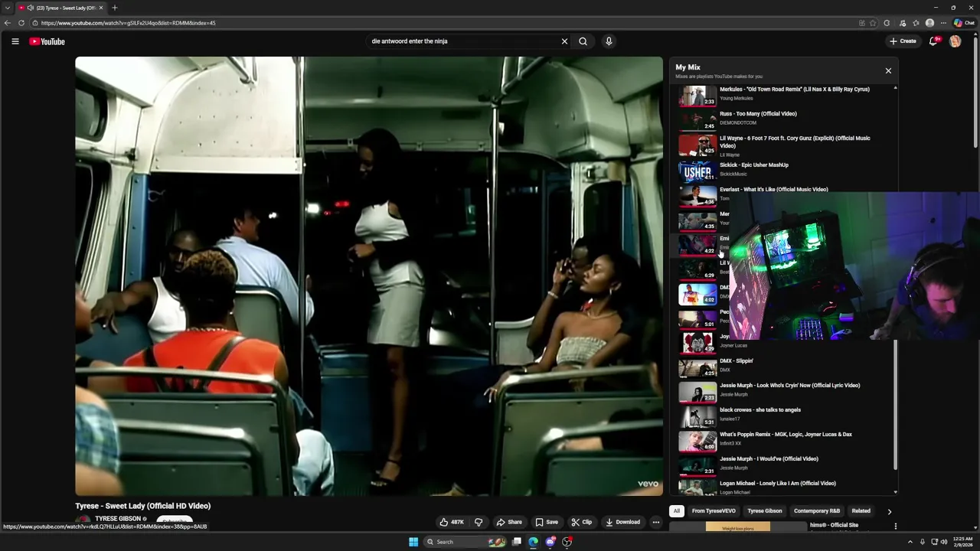The height and width of the screenshot is (551, 980).
Task: Start voice search with microphone icon
Action: tap(609, 41)
